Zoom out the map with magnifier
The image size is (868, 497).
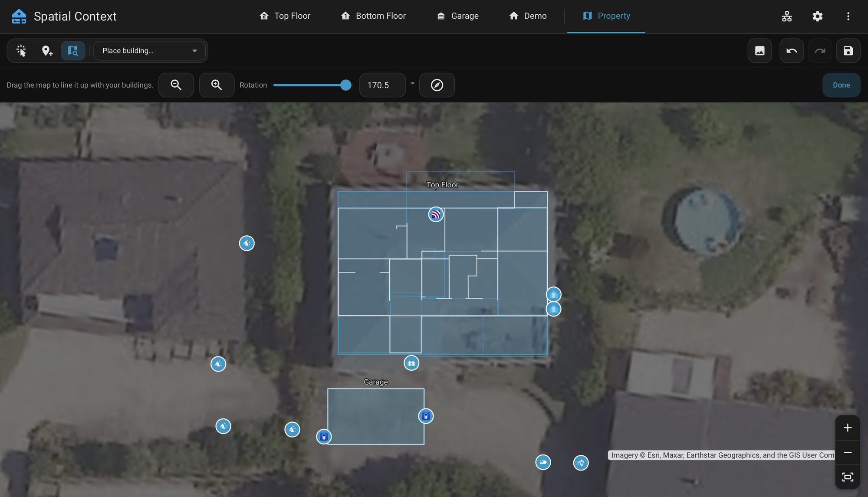tap(176, 85)
